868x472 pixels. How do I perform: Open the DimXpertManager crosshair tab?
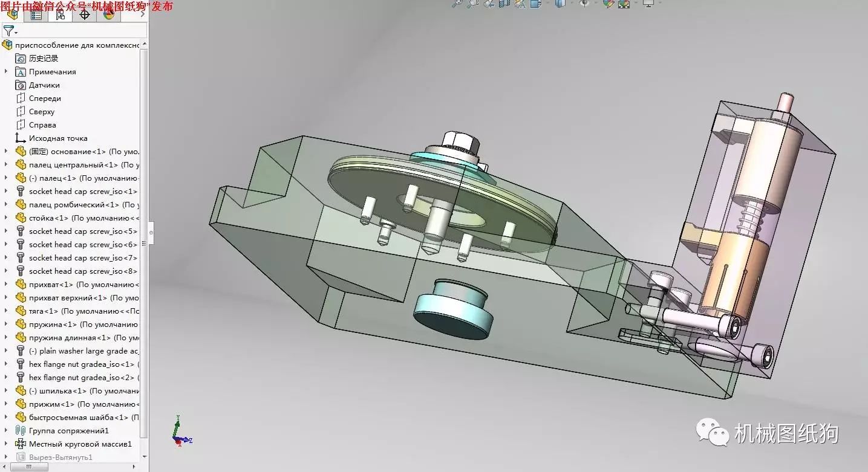(x=85, y=14)
